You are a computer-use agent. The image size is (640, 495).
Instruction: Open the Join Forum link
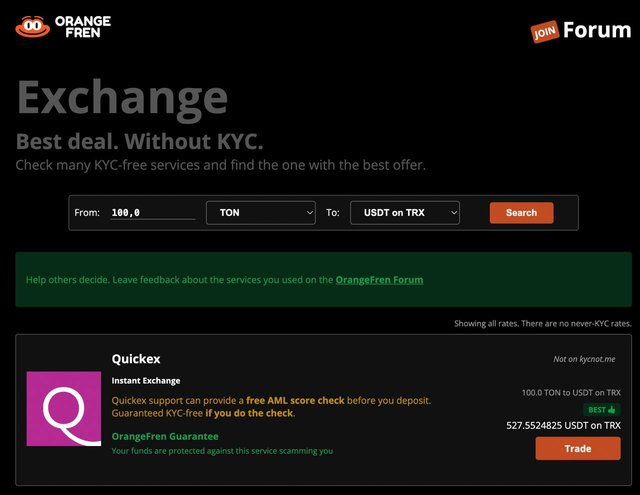[580, 31]
